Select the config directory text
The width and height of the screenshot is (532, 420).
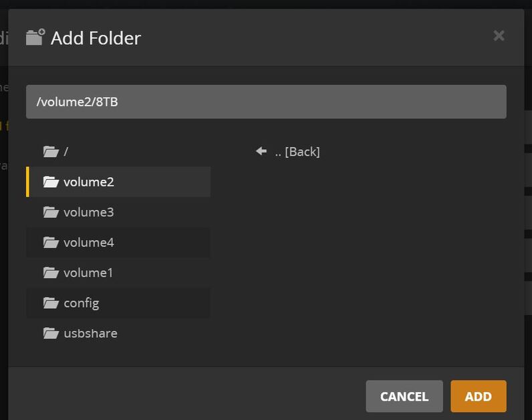(x=81, y=303)
